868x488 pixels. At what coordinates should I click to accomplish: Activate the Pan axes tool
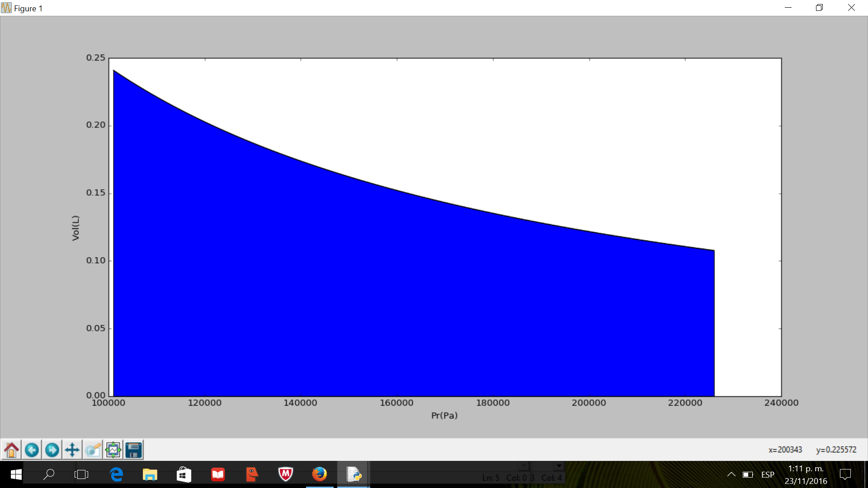click(72, 450)
